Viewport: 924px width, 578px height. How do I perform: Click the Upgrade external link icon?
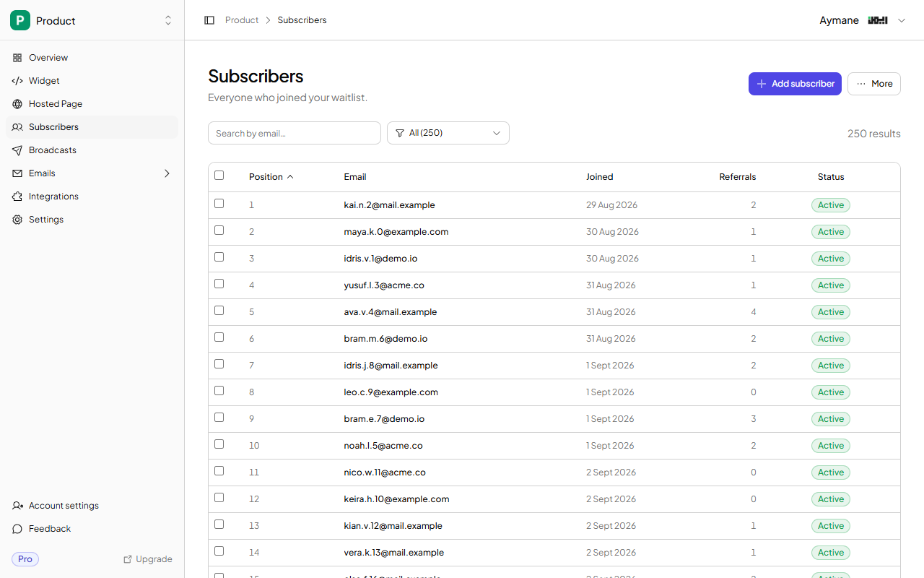tap(128, 559)
